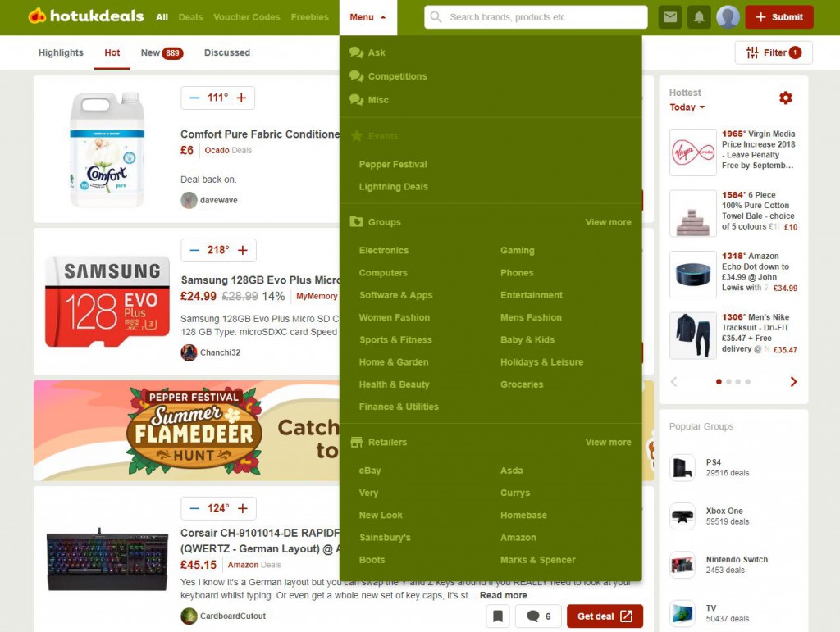Open the messages envelope icon

point(669,17)
